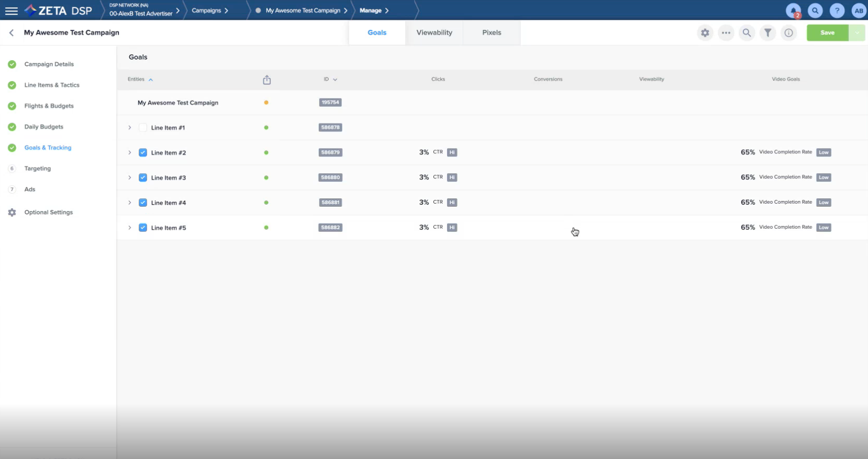
Task: Open the settings gear in toolbar
Action: tap(705, 33)
